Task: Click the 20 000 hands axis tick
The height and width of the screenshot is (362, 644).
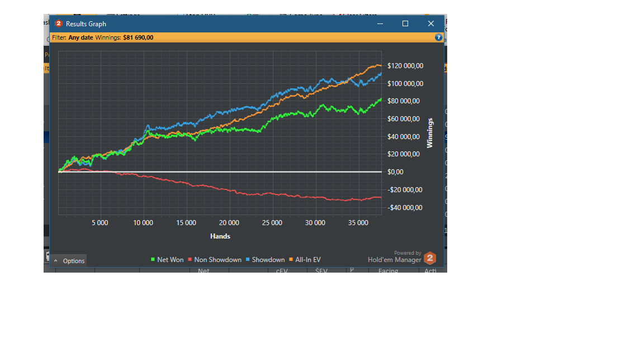Action: pos(229,223)
